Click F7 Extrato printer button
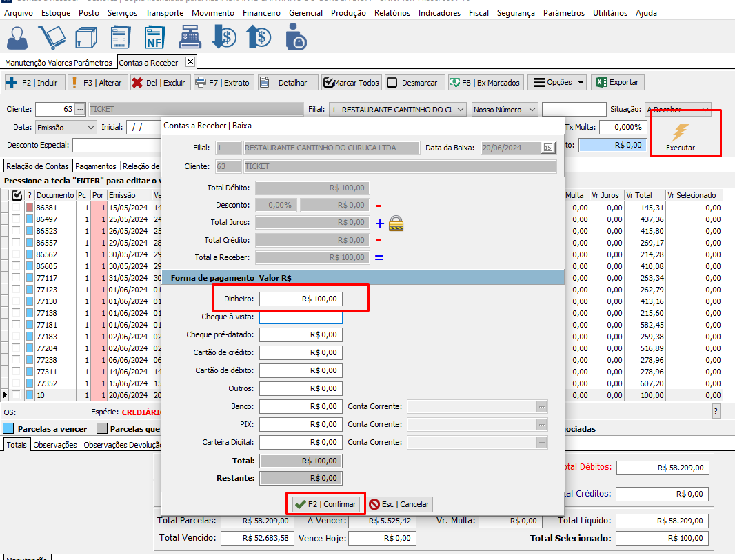 224,83
